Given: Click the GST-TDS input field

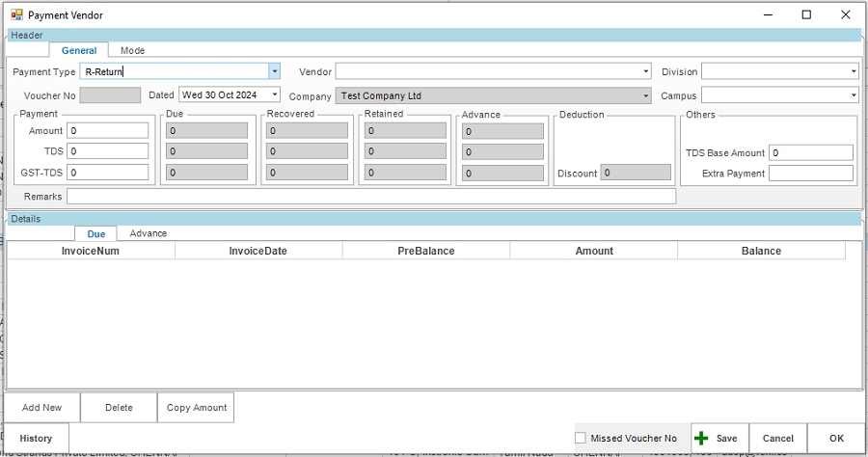Looking at the screenshot, I should (x=108, y=173).
